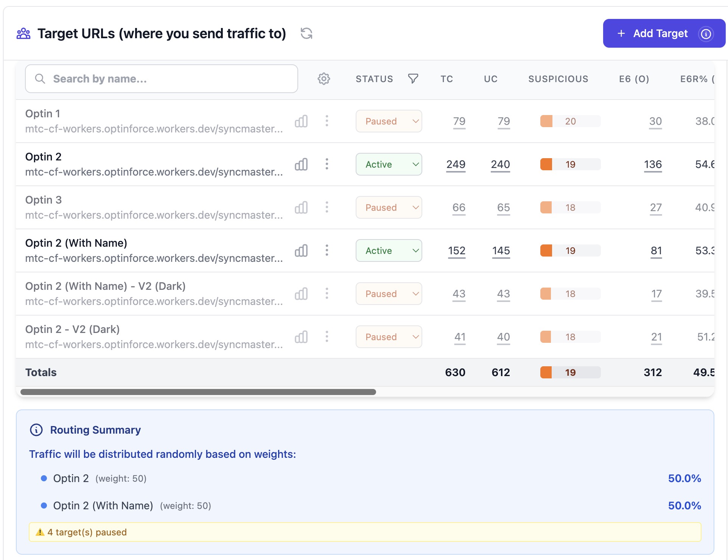
Task: Click UC value 65 for Optin 3
Action: click(503, 208)
